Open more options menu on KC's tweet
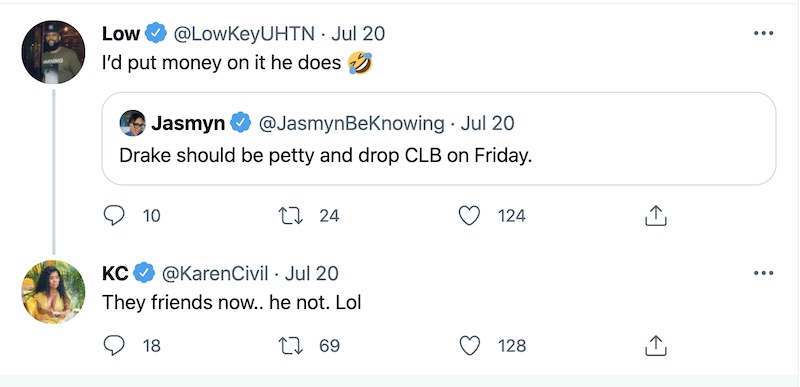Image resolution: width=800 pixels, height=387 pixels. [763, 273]
